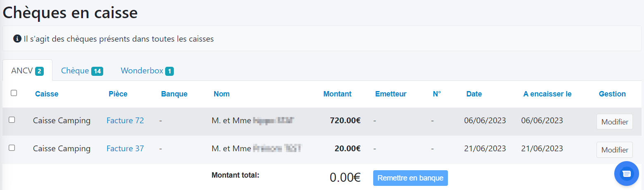The height and width of the screenshot is (190, 644).
Task: Switch to the Wonderbox tab
Action: click(x=147, y=70)
